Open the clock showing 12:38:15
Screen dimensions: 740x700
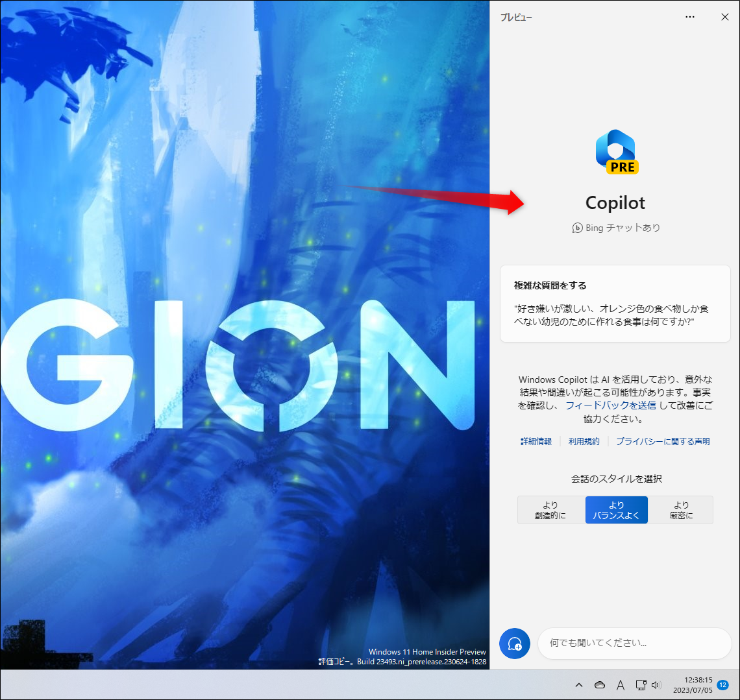click(x=693, y=685)
